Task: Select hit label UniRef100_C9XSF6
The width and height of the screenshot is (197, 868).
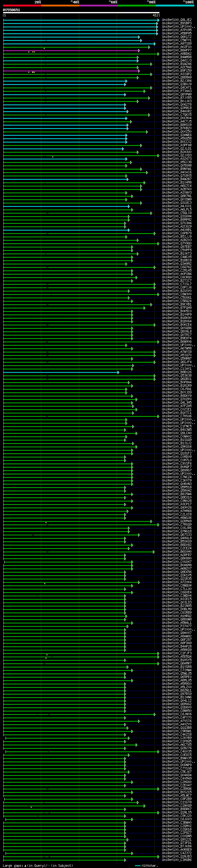Action: pyautogui.click(x=177, y=464)
